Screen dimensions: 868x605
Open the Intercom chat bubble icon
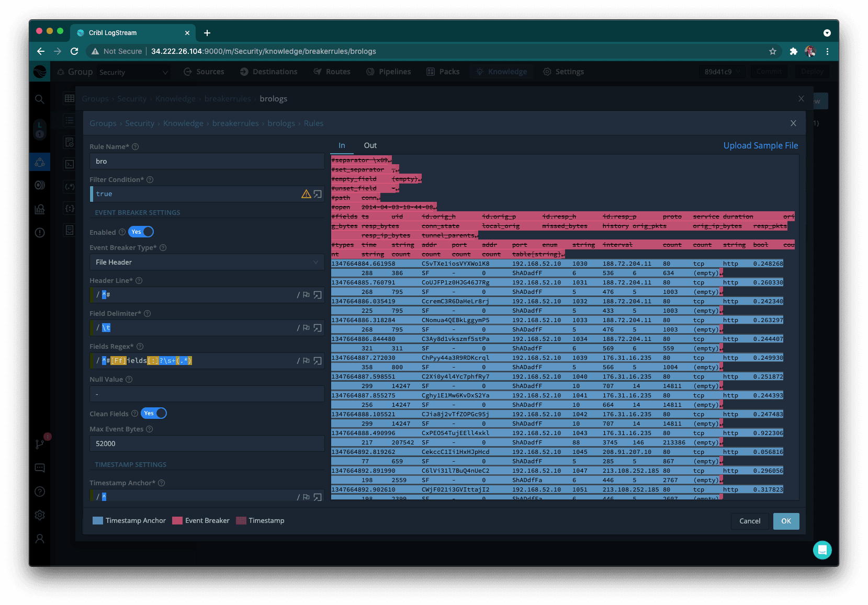(x=822, y=550)
